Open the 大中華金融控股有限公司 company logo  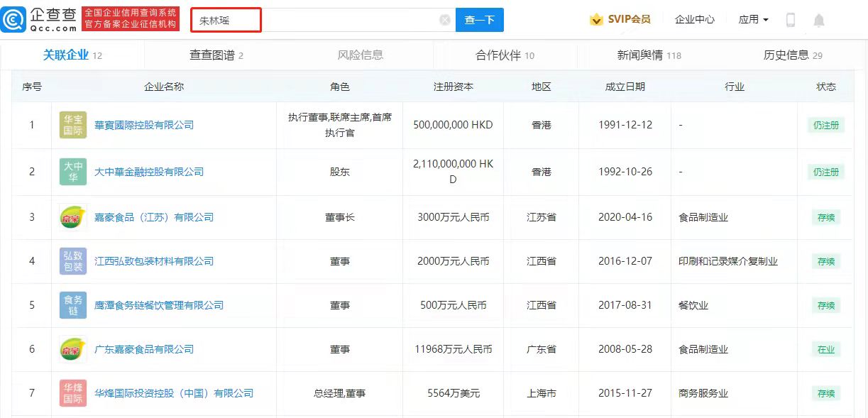click(x=73, y=172)
